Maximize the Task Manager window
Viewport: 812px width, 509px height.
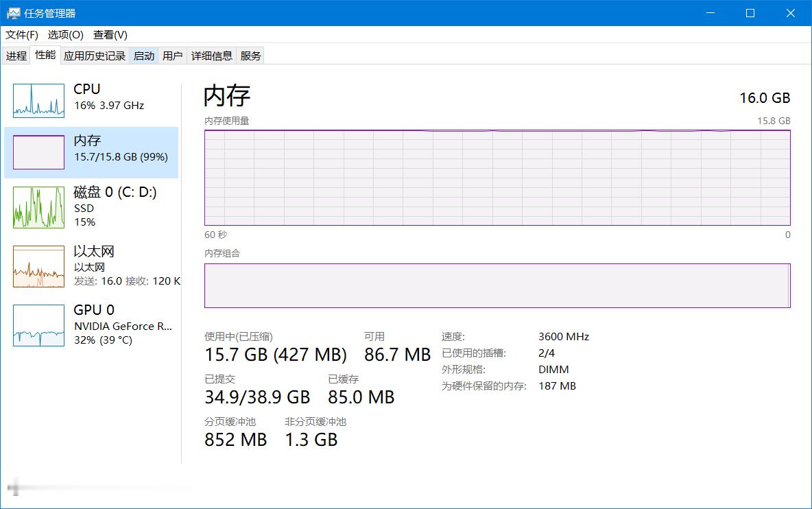pos(750,13)
